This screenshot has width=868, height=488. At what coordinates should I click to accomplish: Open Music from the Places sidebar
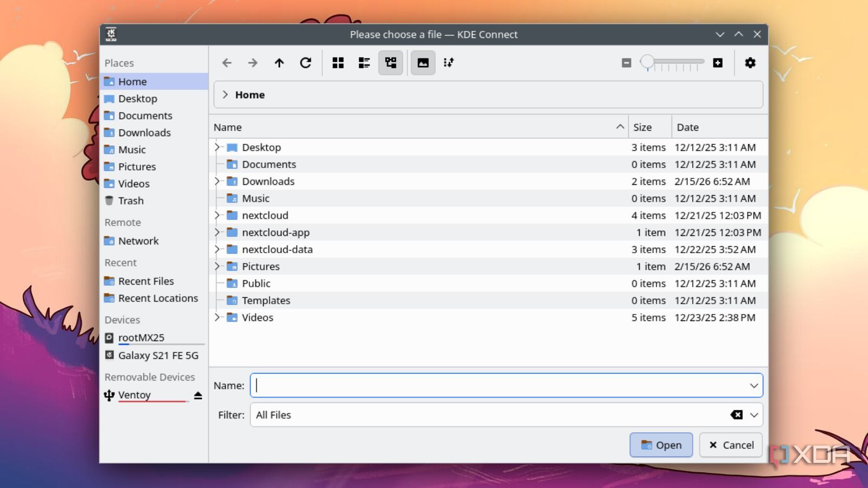(x=154, y=150)
